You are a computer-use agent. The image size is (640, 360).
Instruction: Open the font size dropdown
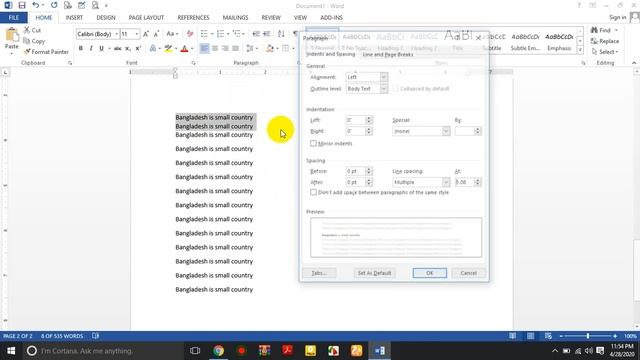(137, 34)
